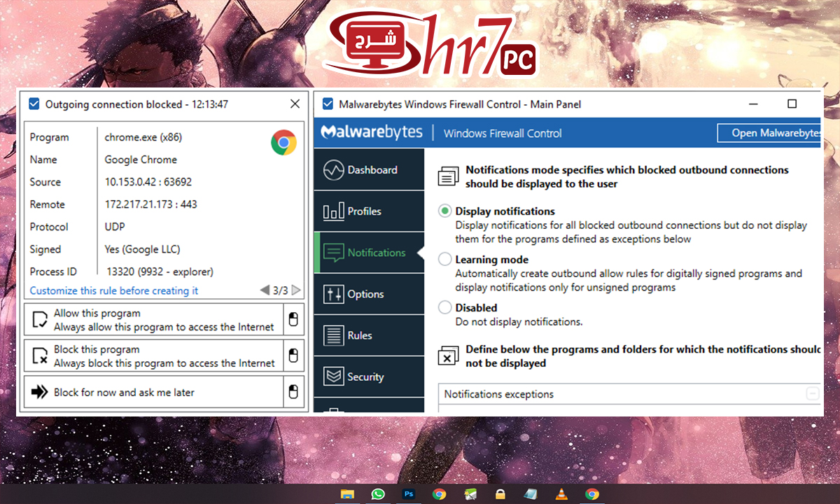Maximize the Main Panel window
The height and width of the screenshot is (504, 840).
click(x=792, y=104)
